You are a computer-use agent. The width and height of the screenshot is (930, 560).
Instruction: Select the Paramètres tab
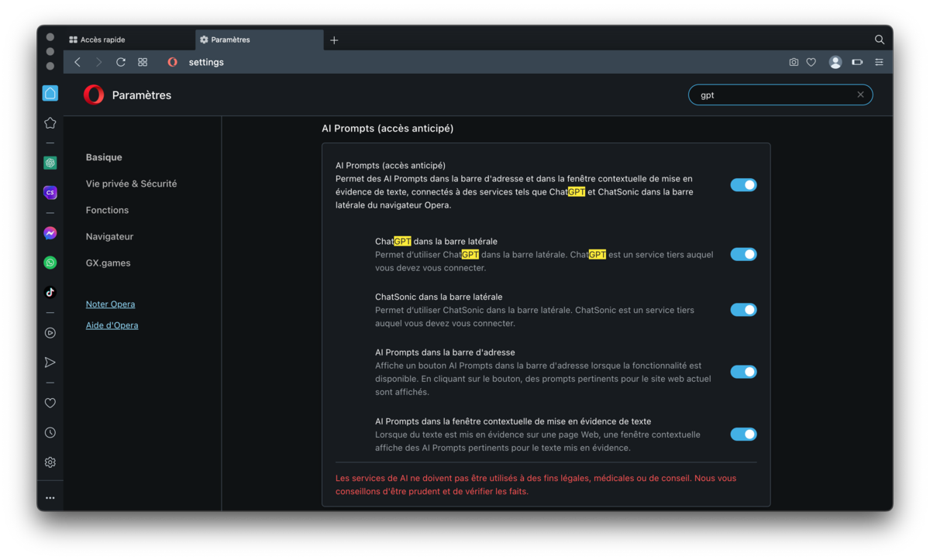[259, 40]
